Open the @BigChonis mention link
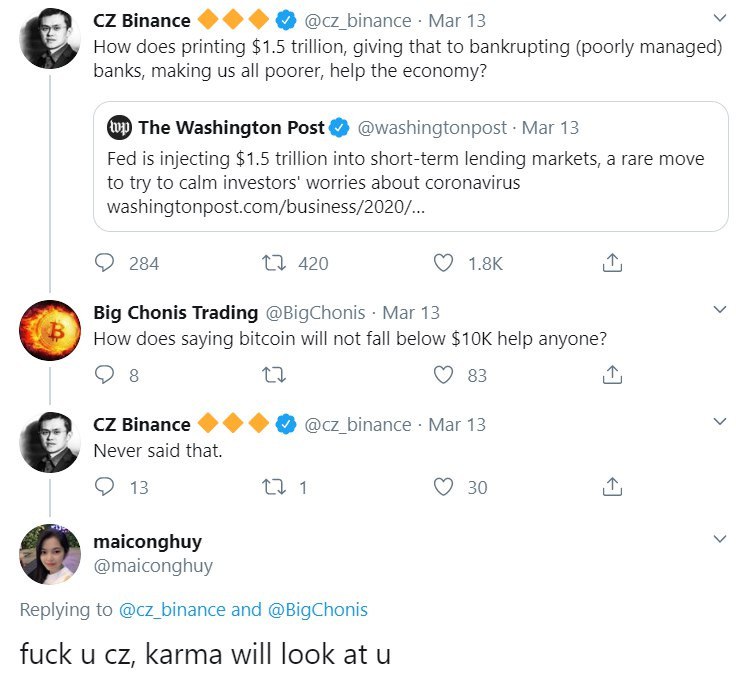This screenshot has width=736, height=688. click(318, 610)
